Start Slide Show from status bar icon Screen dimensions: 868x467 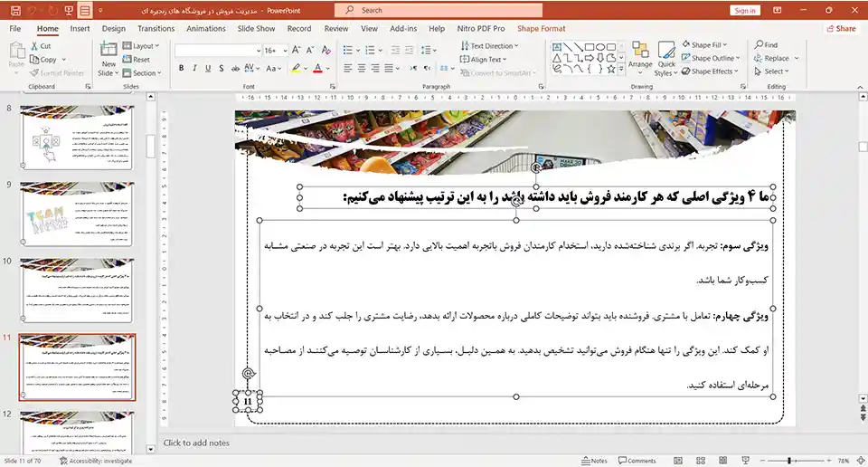click(x=746, y=461)
